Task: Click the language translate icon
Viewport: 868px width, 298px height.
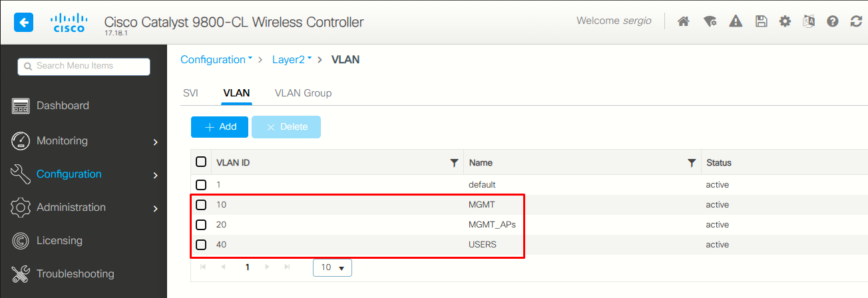Action: point(809,21)
